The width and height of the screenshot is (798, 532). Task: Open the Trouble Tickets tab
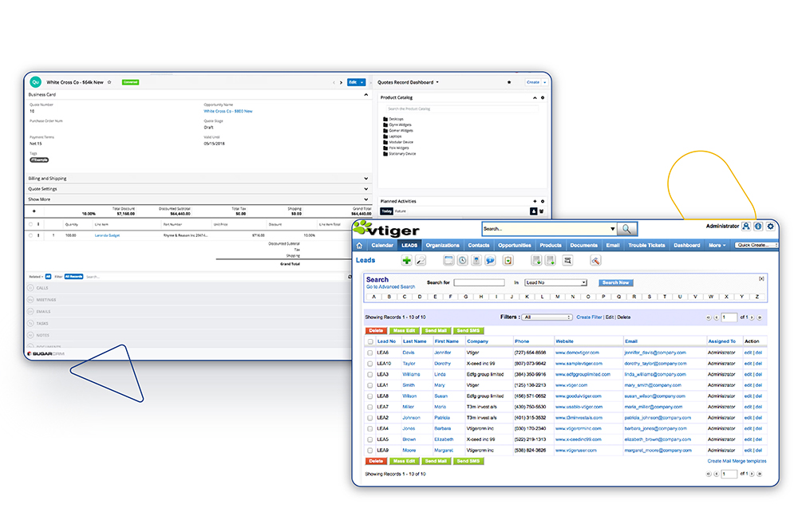(646, 245)
